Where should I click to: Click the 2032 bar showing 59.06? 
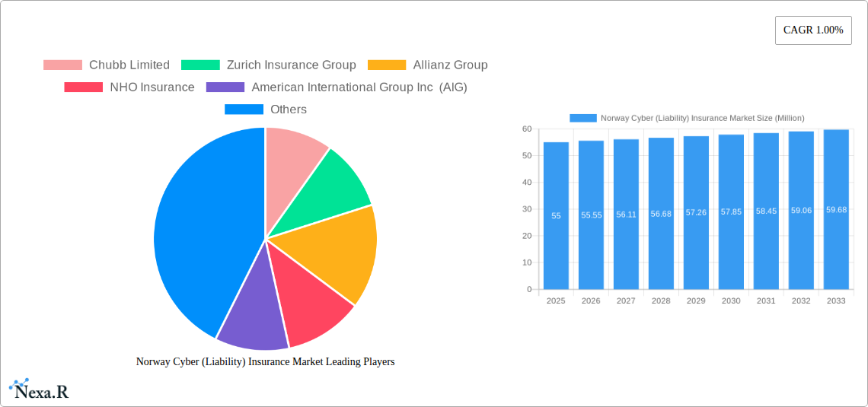point(801,210)
